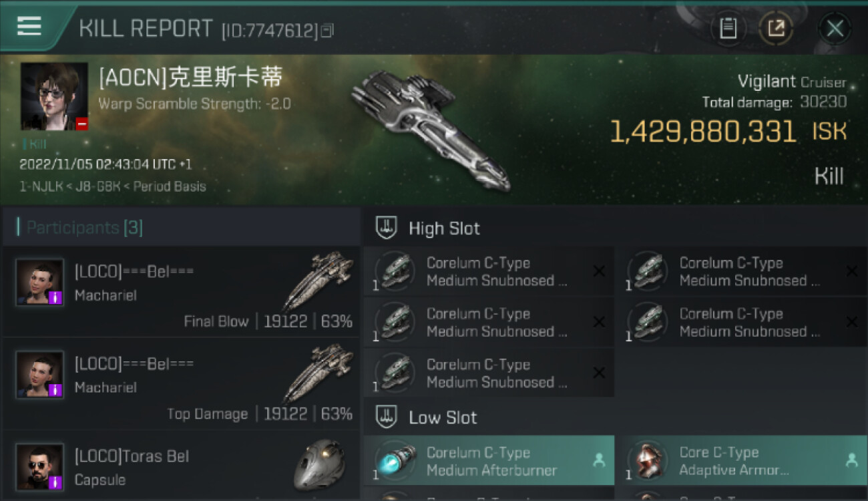Open victim pilot portrait
Image resolution: width=868 pixels, height=501 pixels.
click(54, 96)
